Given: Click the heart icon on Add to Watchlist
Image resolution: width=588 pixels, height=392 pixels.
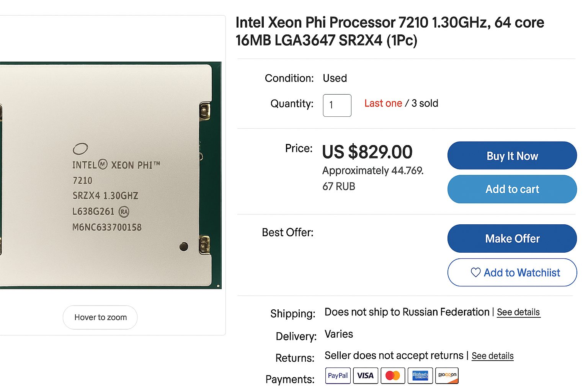Looking at the screenshot, I should (x=475, y=273).
